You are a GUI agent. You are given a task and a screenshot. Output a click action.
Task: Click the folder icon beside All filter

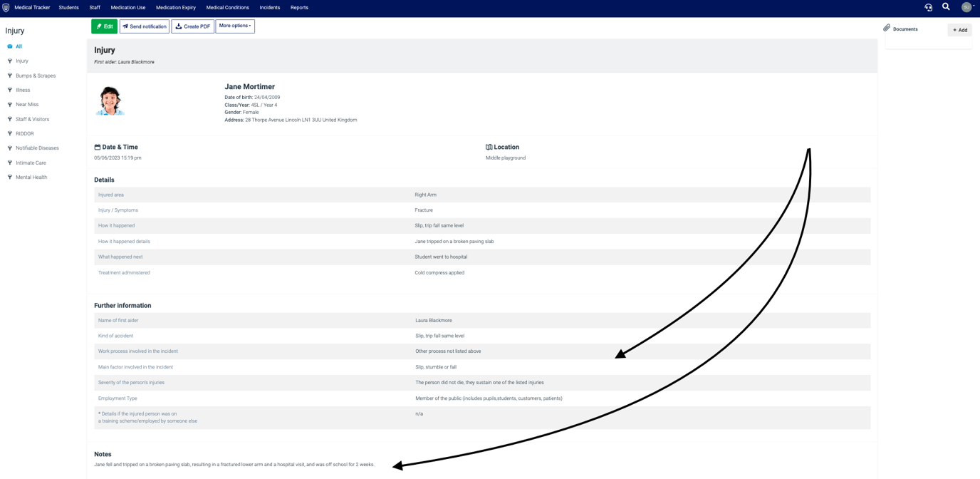coord(11,46)
